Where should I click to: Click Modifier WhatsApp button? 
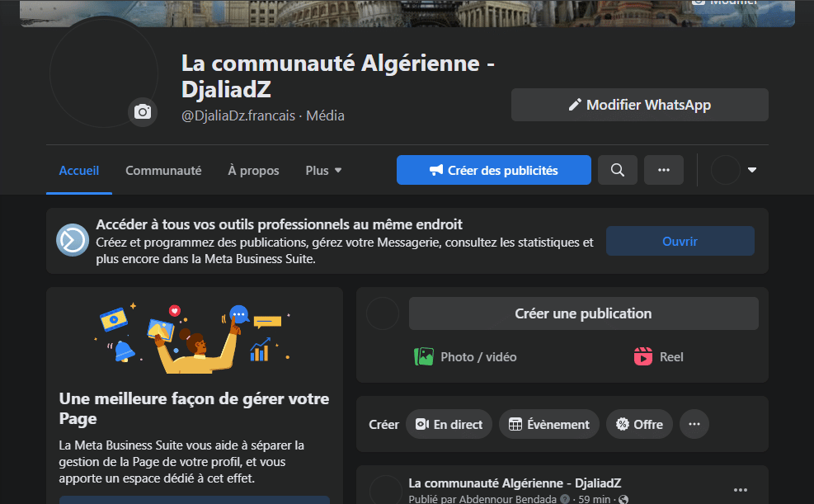point(640,105)
